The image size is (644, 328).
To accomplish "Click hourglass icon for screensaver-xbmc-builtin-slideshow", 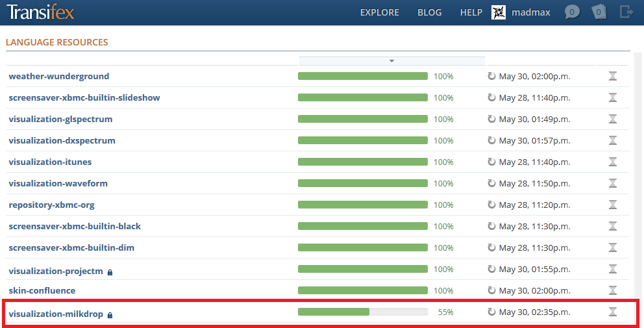I will [613, 97].
